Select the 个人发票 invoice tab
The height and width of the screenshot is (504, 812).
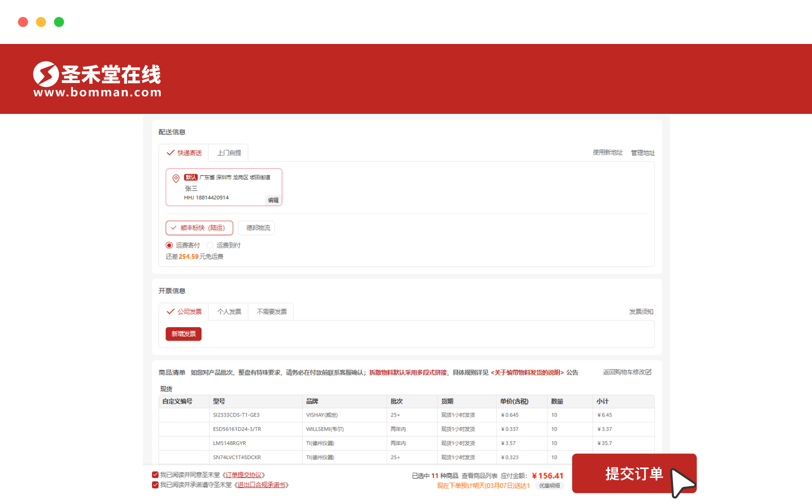(x=229, y=312)
